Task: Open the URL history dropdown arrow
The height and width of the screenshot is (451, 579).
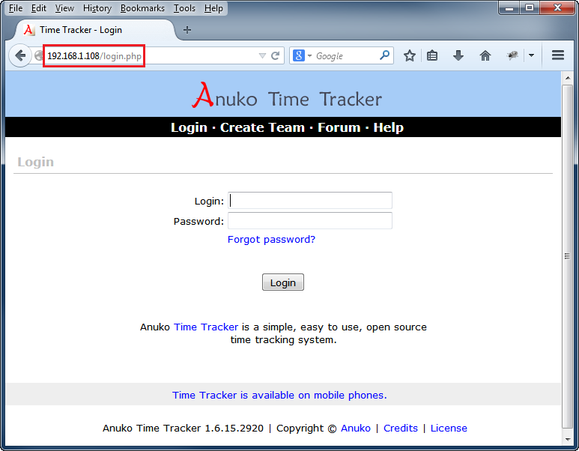Action: coord(262,56)
